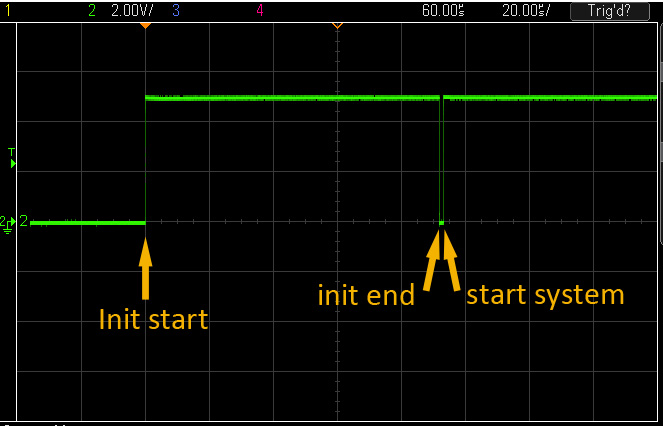This screenshot has width=663, height=426.
Task: Click the 60.00 time delay readout
Action: point(442,10)
